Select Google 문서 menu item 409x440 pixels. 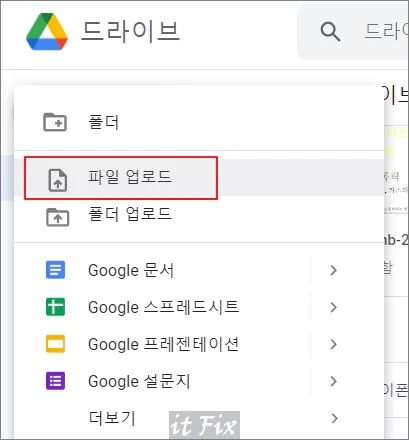tap(199, 270)
